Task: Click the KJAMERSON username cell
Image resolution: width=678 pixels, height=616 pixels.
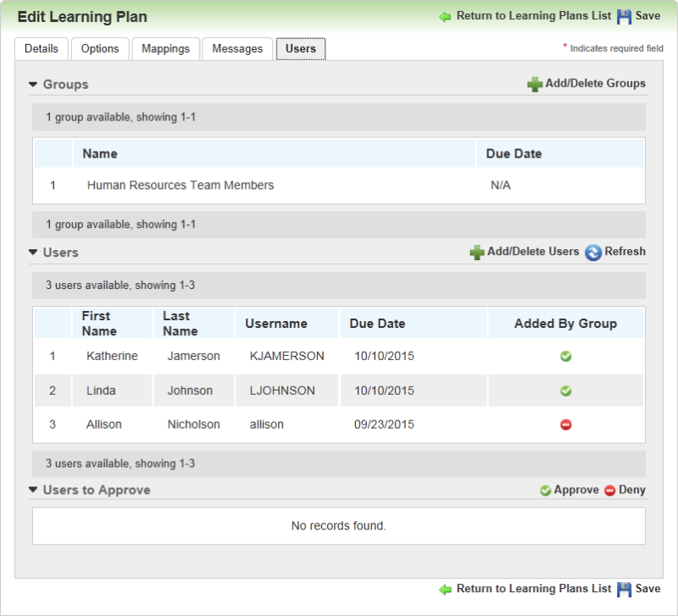Action: 287,356
